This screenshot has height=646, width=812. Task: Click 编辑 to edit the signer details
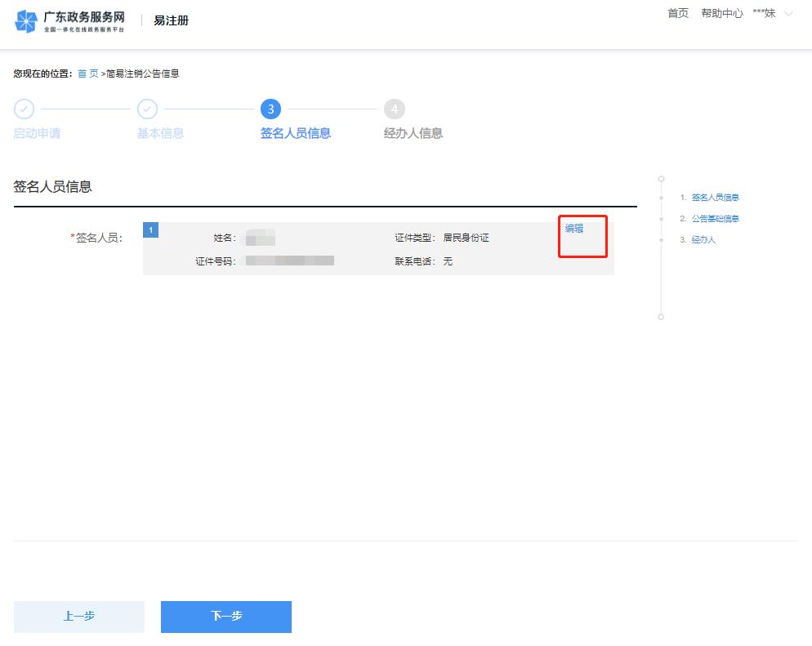coord(574,229)
